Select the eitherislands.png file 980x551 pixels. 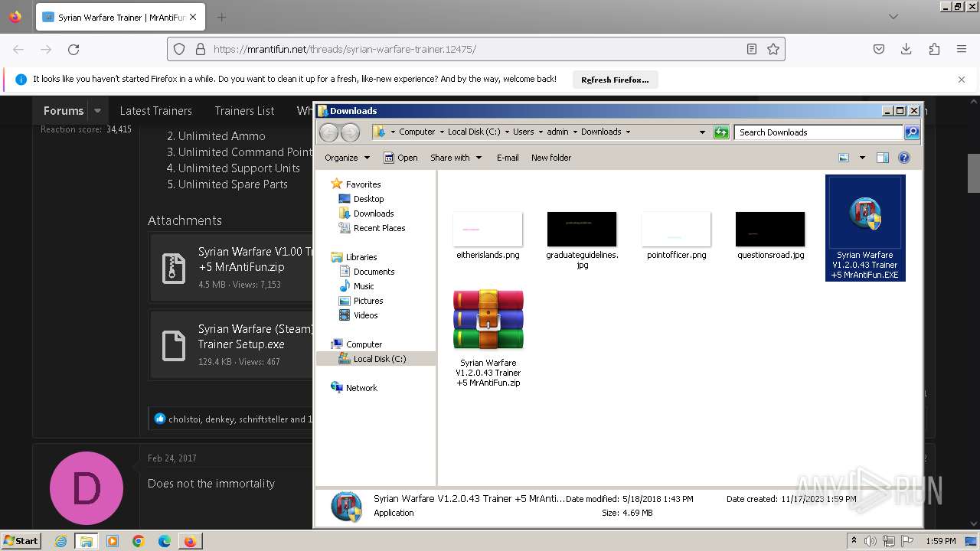488,236
